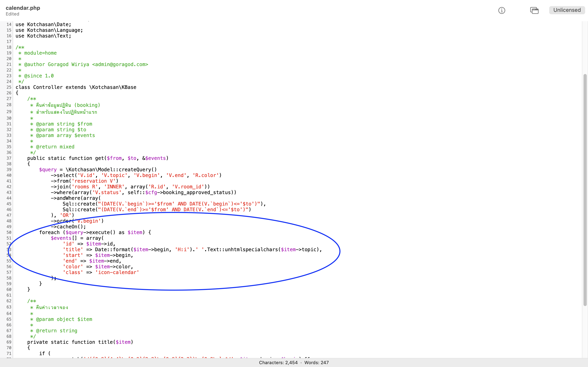This screenshot has height=367, width=588.
Task: Click the calendar.php document title
Action: pyautogui.click(x=23, y=8)
